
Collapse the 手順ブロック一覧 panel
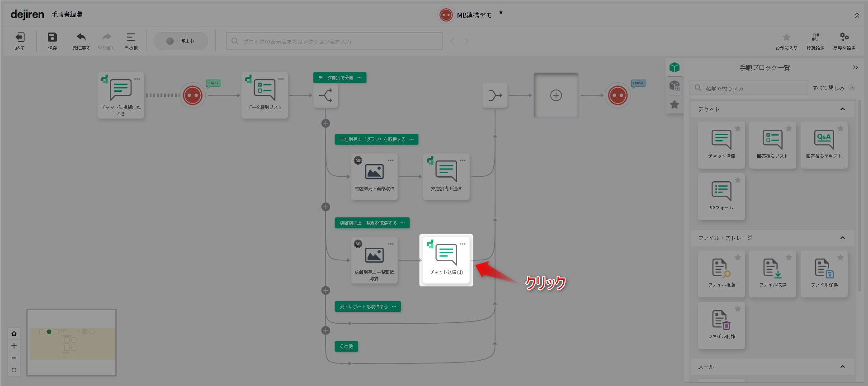point(855,67)
